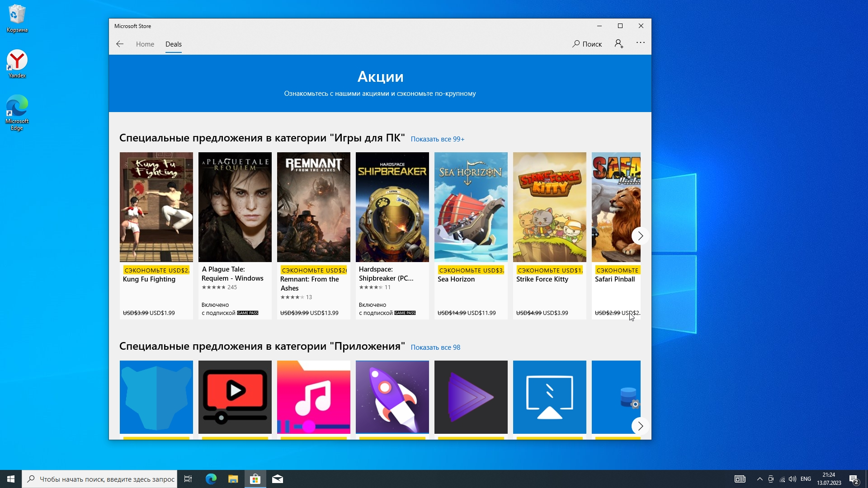Open the pink music note app icon
The width and height of the screenshot is (868, 488).
[313, 397]
